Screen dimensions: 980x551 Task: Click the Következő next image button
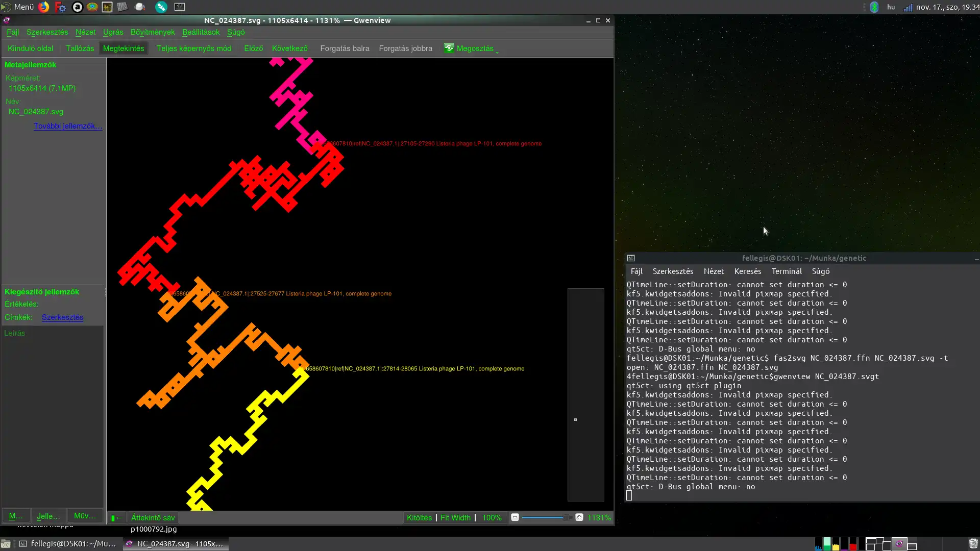click(289, 48)
